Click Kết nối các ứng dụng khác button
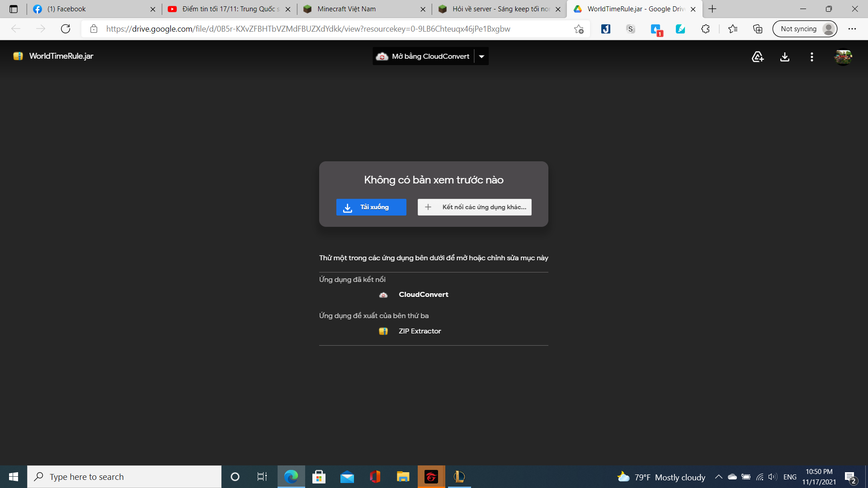The width and height of the screenshot is (868, 488). point(474,207)
